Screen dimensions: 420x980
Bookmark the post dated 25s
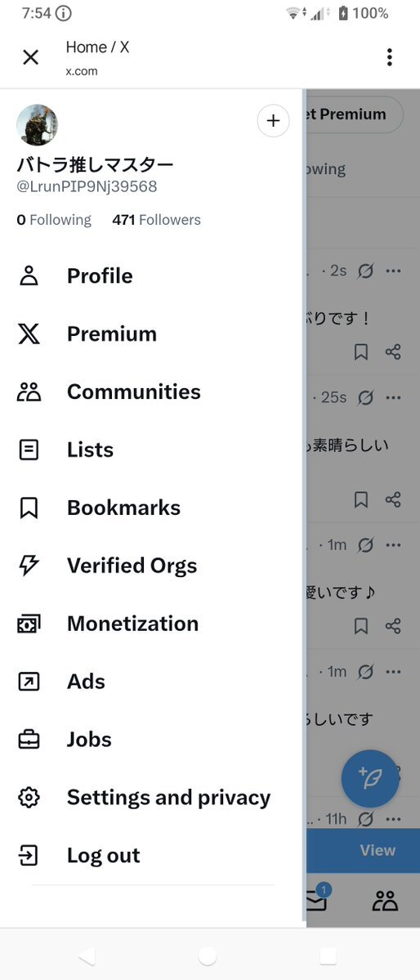360,500
